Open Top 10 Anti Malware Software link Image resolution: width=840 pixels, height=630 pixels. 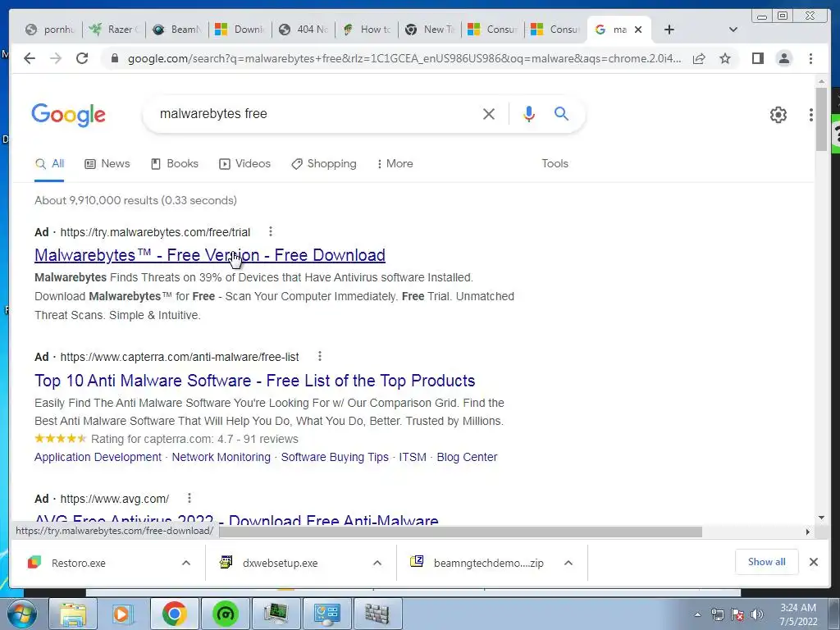pos(254,381)
